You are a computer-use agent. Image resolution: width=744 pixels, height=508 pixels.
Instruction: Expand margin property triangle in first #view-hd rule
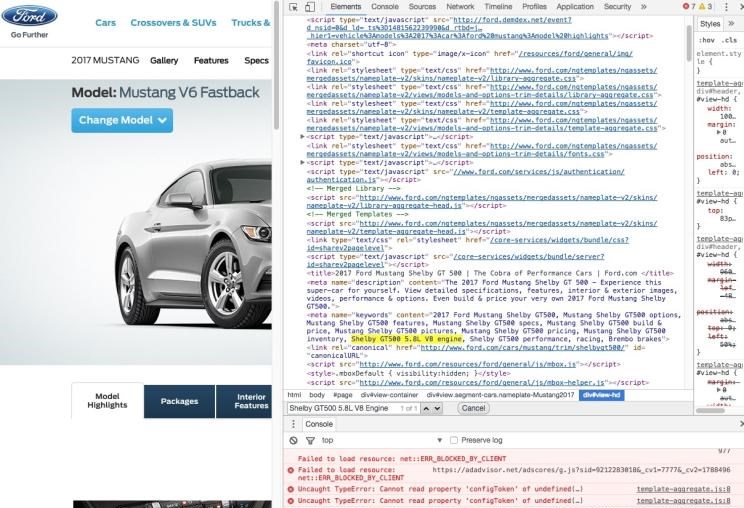tap(719, 132)
